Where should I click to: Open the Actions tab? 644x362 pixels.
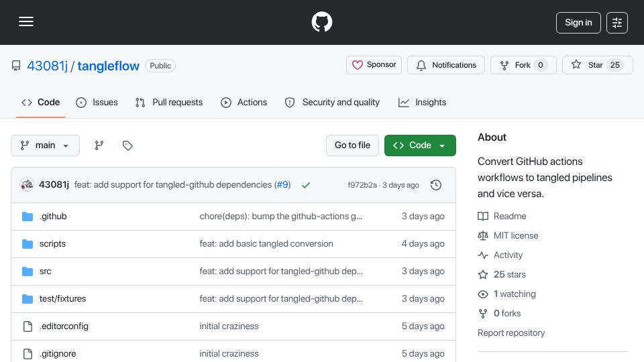[244, 102]
